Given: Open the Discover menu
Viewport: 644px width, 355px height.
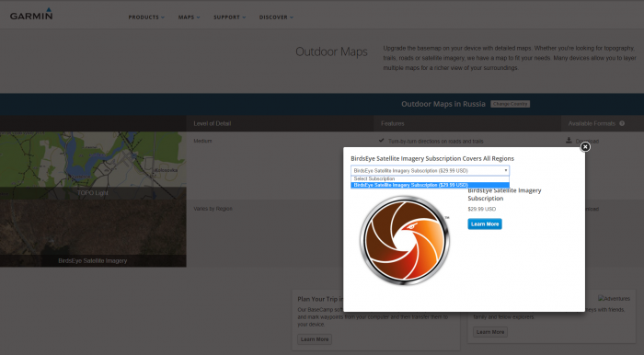Looking at the screenshot, I should 276,17.
